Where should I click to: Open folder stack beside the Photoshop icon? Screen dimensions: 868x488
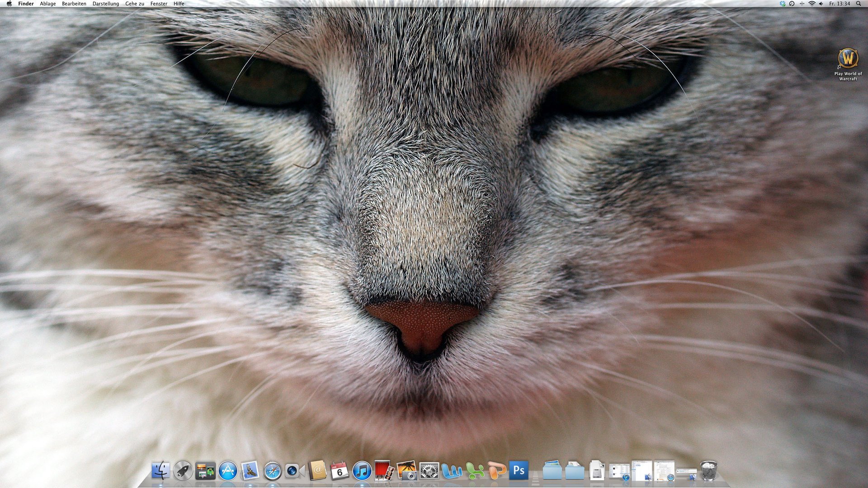click(x=552, y=471)
